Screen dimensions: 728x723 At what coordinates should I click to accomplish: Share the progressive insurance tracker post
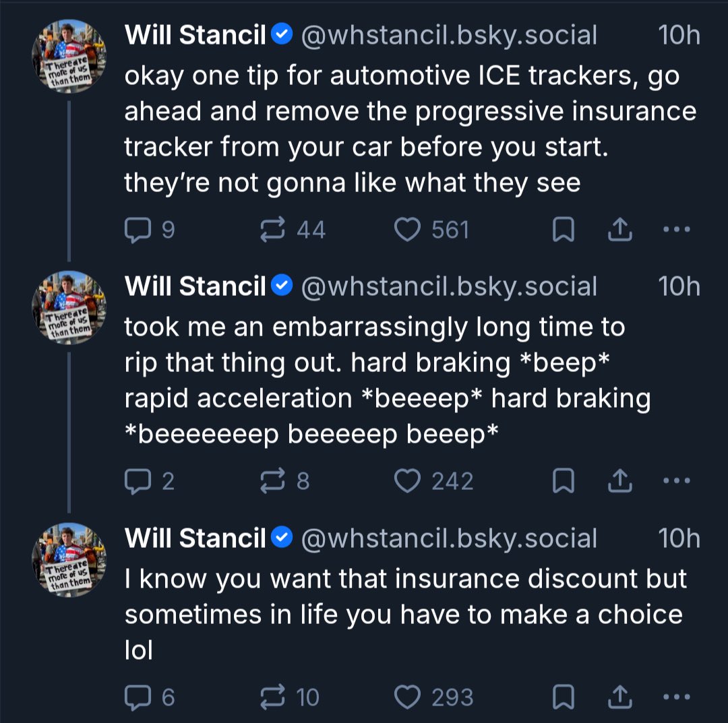click(620, 230)
